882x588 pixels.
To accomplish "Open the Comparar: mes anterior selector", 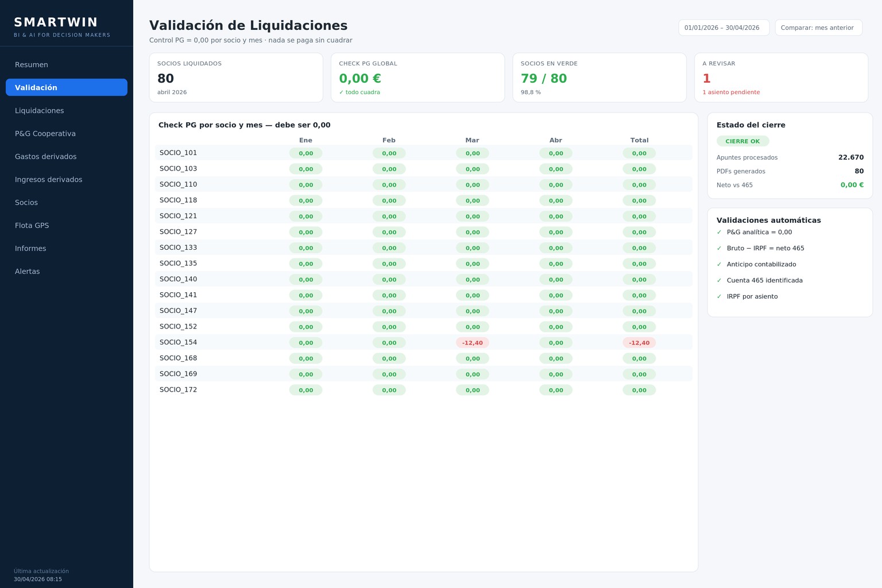I will point(818,28).
